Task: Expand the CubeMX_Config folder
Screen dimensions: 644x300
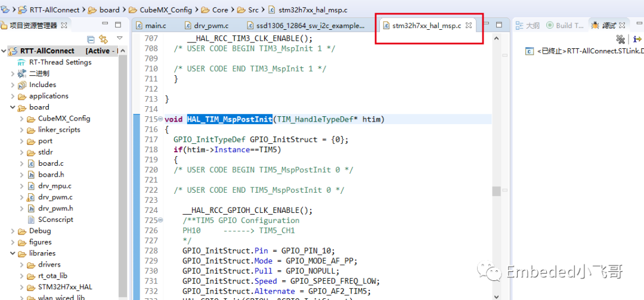Action: pos(22,118)
